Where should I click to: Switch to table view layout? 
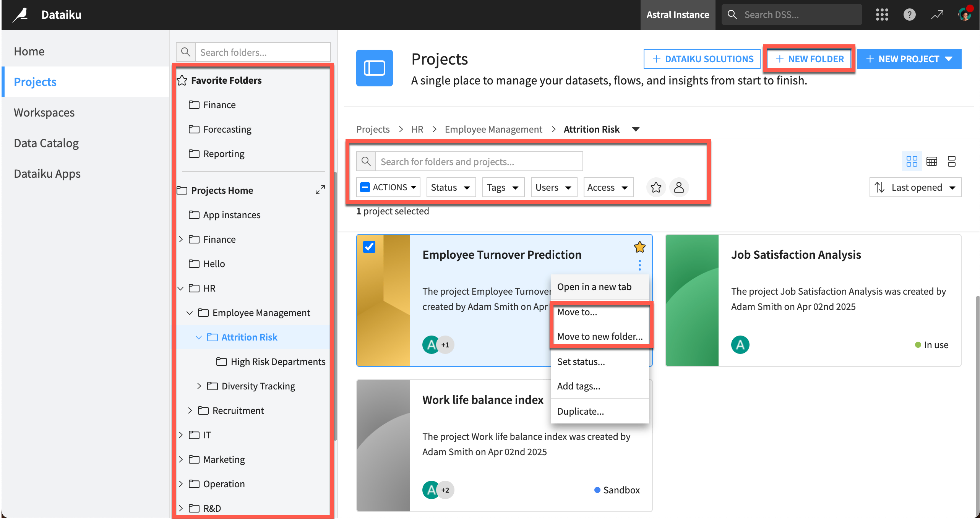[932, 161]
